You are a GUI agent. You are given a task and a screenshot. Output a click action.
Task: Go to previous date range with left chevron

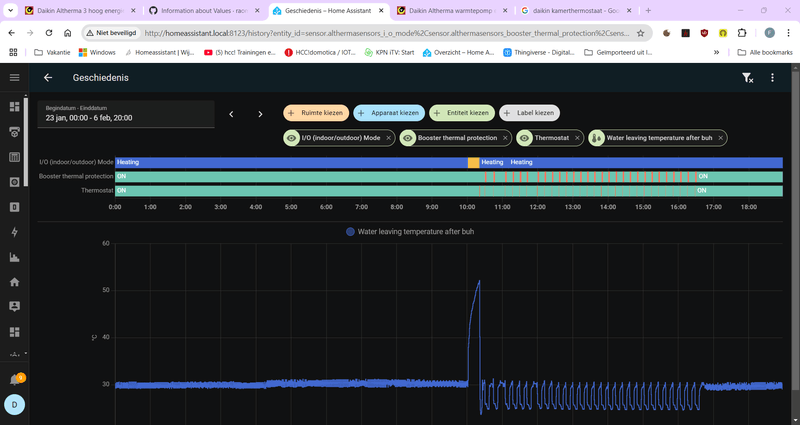(231, 114)
